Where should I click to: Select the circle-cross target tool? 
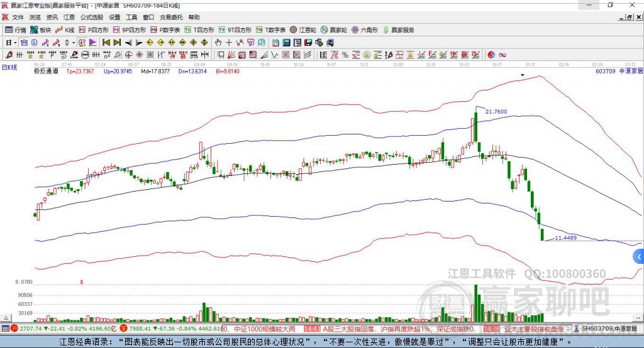pyautogui.click(x=128, y=55)
